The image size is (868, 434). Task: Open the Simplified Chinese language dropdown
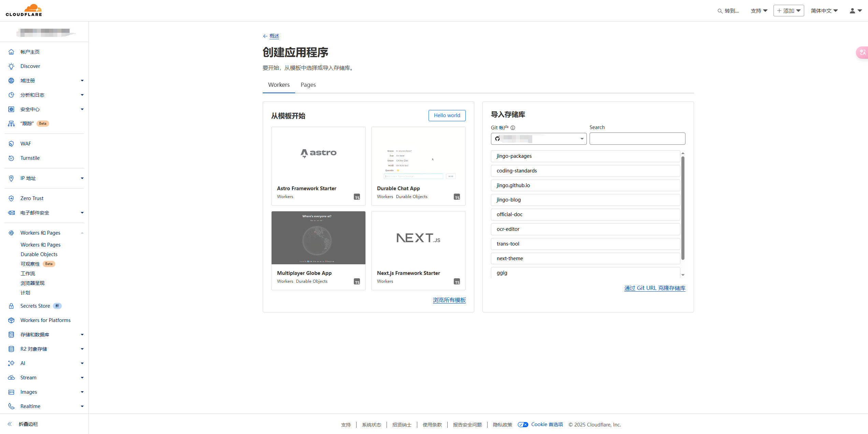tap(824, 11)
